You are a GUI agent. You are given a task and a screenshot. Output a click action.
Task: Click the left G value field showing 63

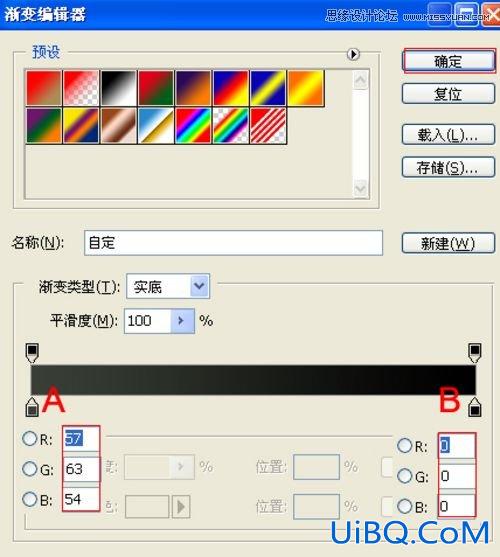point(81,469)
